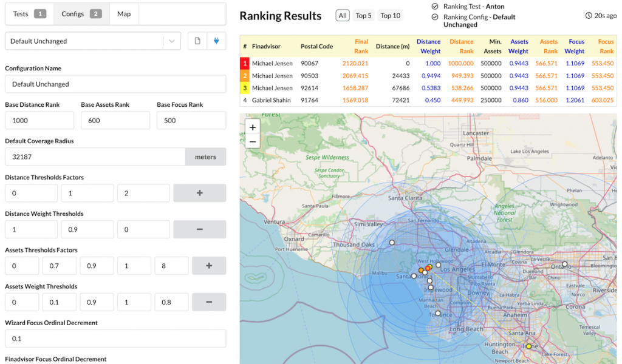The height and width of the screenshot is (364, 622).
Task: Click the Assets Weight Threshold 0.8 field
Action: coord(171,302)
